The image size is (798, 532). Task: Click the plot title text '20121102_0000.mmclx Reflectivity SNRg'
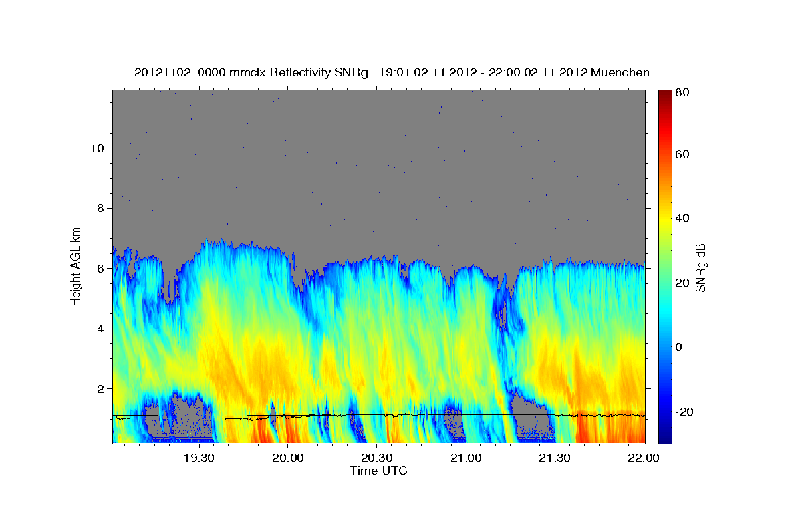click(251, 72)
